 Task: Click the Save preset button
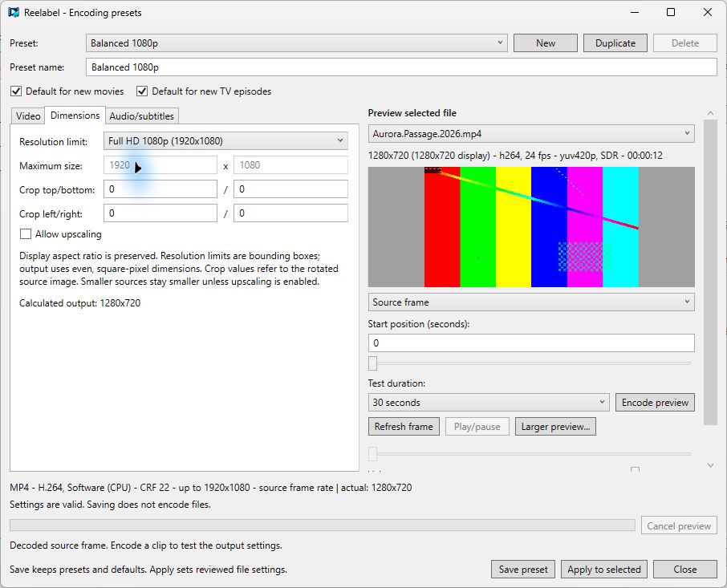click(x=523, y=569)
